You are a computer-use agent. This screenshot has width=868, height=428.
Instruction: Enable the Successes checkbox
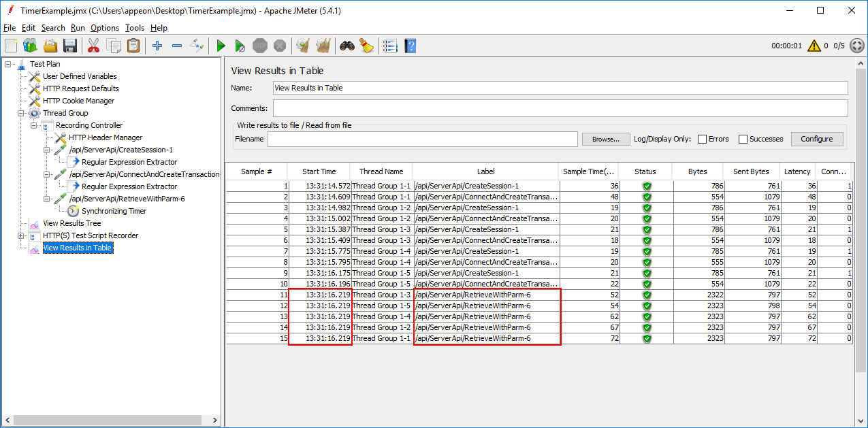[743, 139]
